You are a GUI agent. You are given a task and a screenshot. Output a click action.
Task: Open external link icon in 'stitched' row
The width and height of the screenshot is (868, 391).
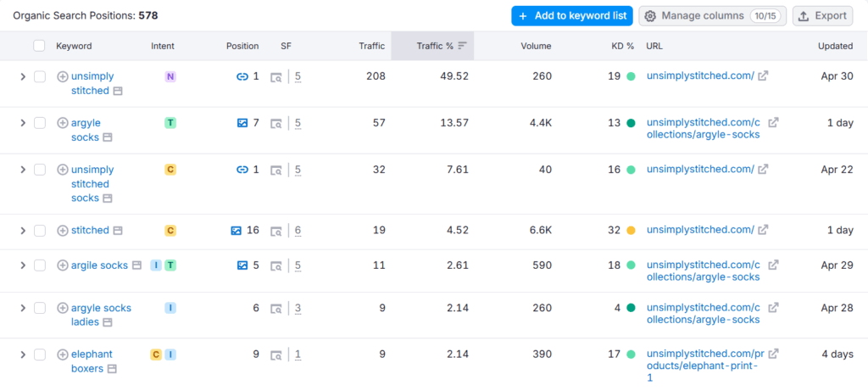(763, 230)
